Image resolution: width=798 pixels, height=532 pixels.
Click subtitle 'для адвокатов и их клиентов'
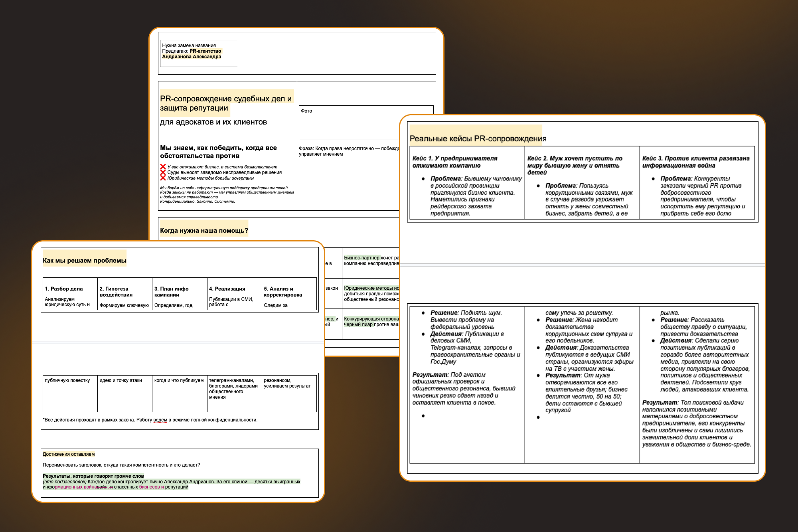click(213, 122)
